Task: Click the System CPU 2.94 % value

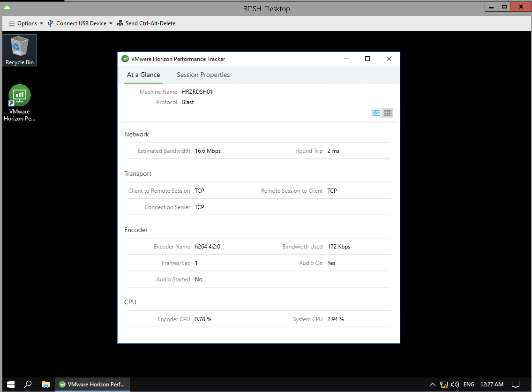Action: point(336,319)
